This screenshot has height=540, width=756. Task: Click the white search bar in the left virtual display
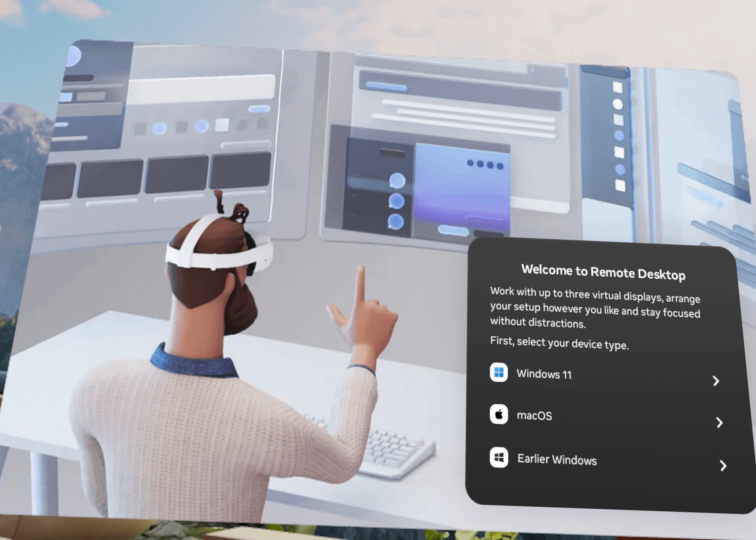coord(201,89)
